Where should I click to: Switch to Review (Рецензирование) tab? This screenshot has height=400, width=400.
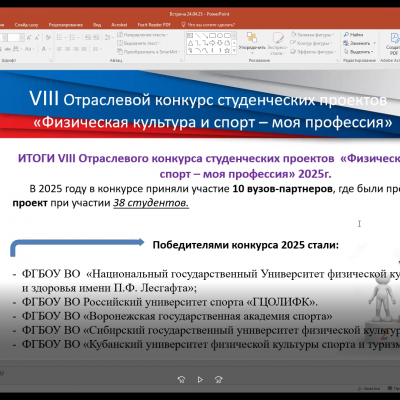[x=66, y=25]
